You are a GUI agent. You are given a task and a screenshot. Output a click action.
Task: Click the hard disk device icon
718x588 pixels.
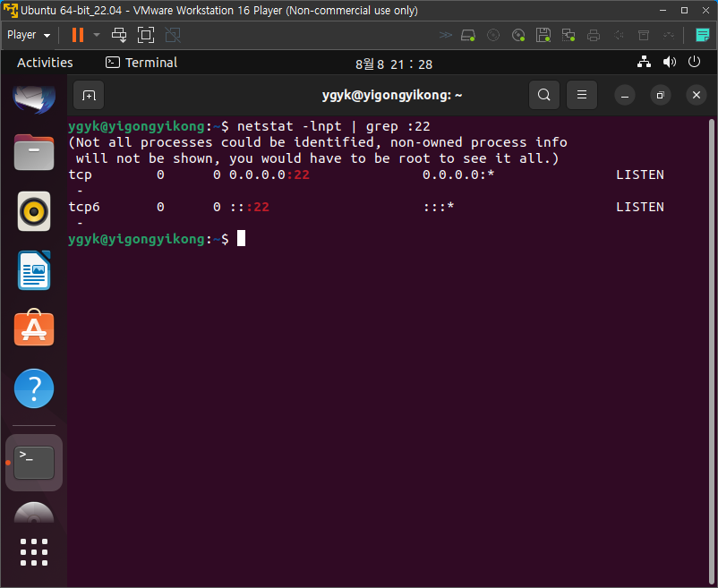(x=468, y=35)
